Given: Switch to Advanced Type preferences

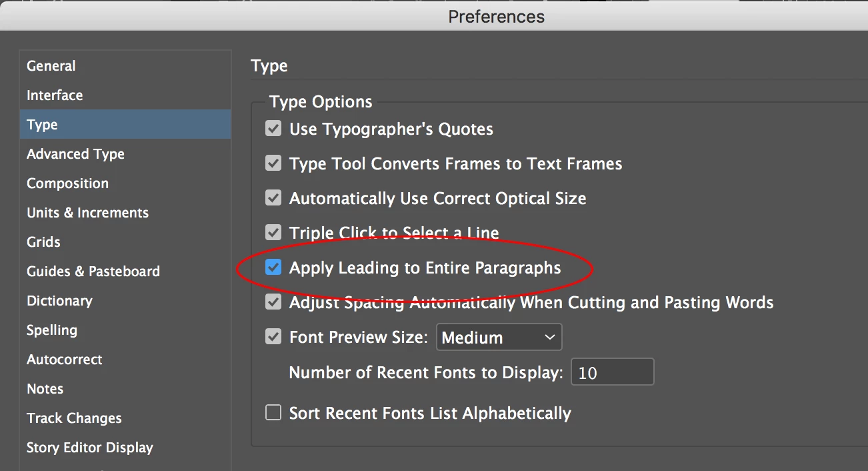Looking at the screenshot, I should [x=75, y=154].
